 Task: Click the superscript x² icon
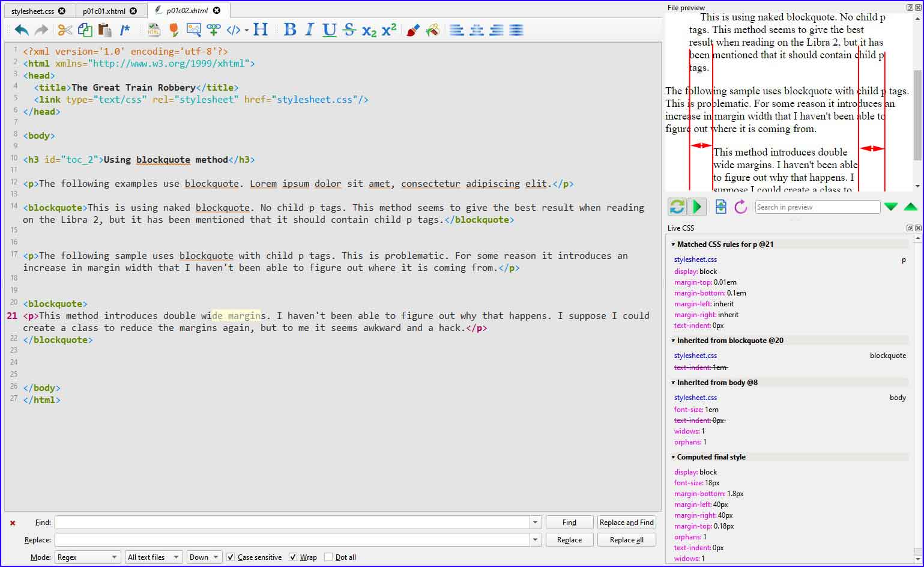tap(389, 30)
